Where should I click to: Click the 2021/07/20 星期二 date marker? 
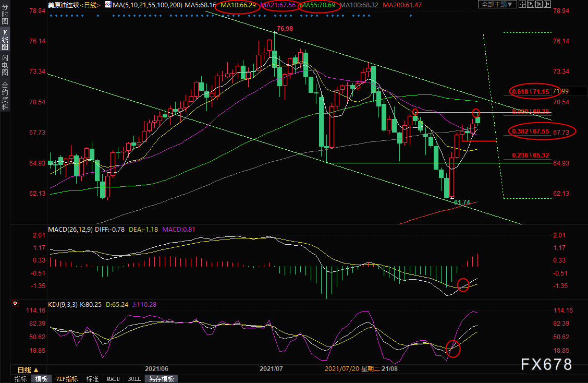(352, 369)
